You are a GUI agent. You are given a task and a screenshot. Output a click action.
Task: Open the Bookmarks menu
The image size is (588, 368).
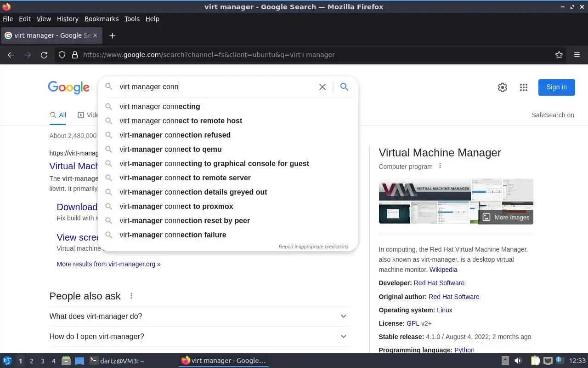(x=102, y=19)
